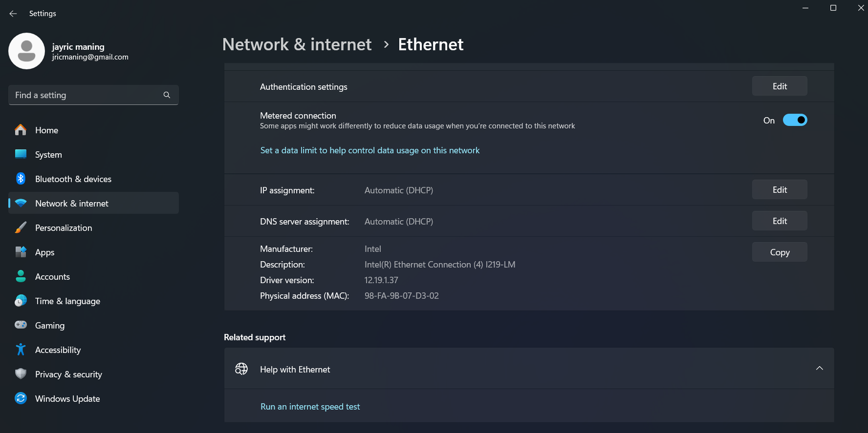Open Personalization via the paintbrush icon
Screen dimensions: 868x433
[21, 228]
